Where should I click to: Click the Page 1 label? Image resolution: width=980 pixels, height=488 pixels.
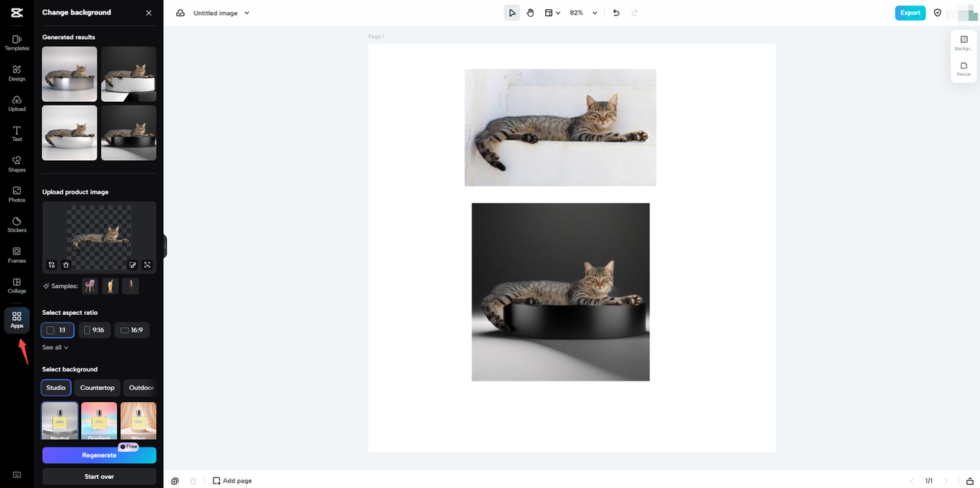coord(376,37)
